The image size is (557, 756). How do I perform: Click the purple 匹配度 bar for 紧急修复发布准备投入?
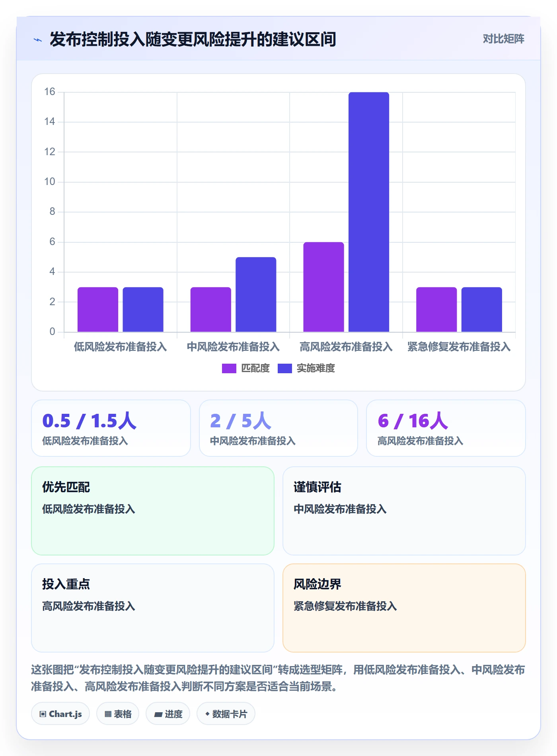(x=436, y=310)
